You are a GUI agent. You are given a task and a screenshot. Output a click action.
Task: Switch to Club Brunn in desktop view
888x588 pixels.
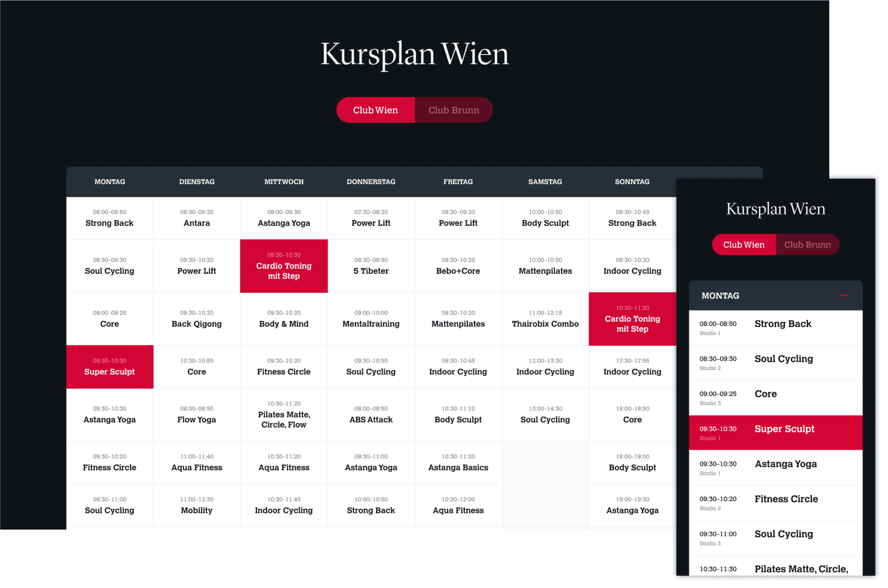pos(453,110)
